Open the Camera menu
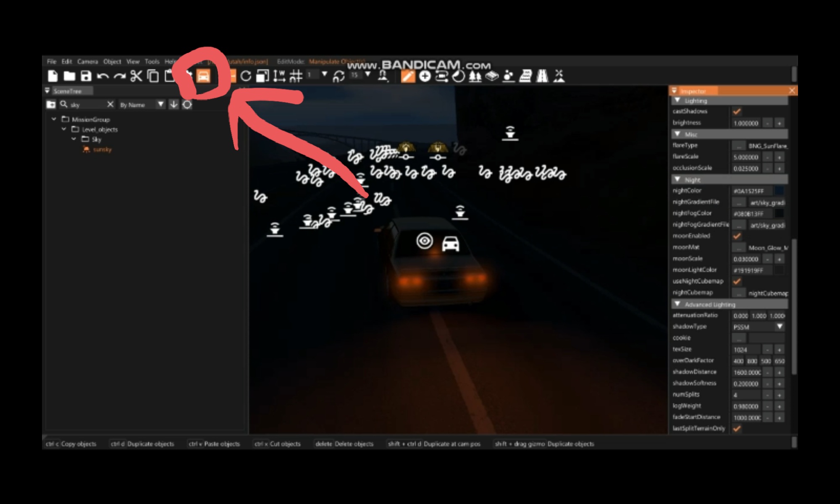This screenshot has width=840, height=504. (x=87, y=61)
